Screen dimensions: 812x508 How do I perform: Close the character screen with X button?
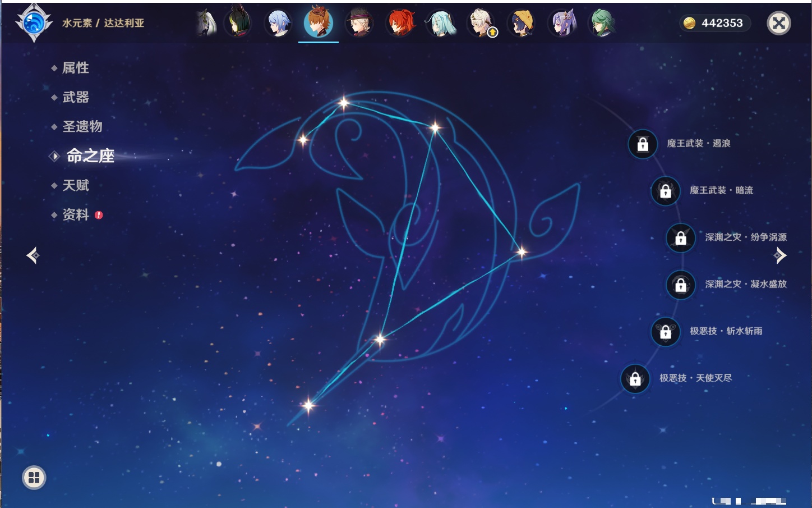[779, 23]
